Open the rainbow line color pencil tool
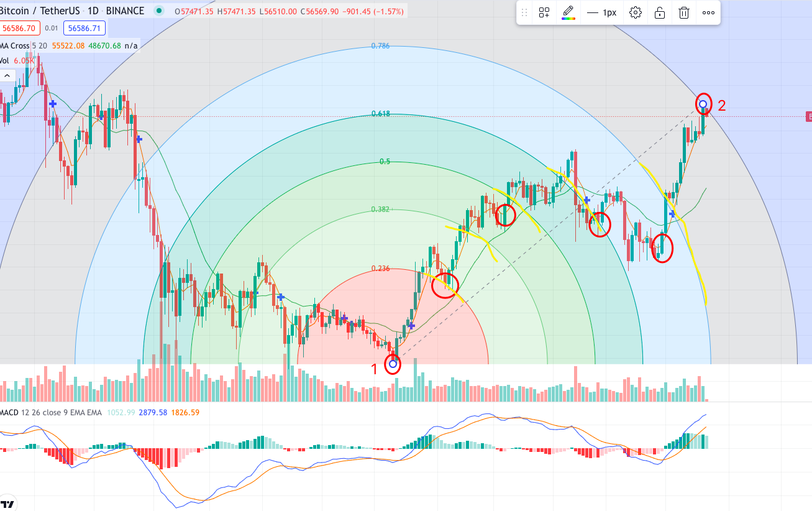The height and width of the screenshot is (511, 812). [x=568, y=12]
